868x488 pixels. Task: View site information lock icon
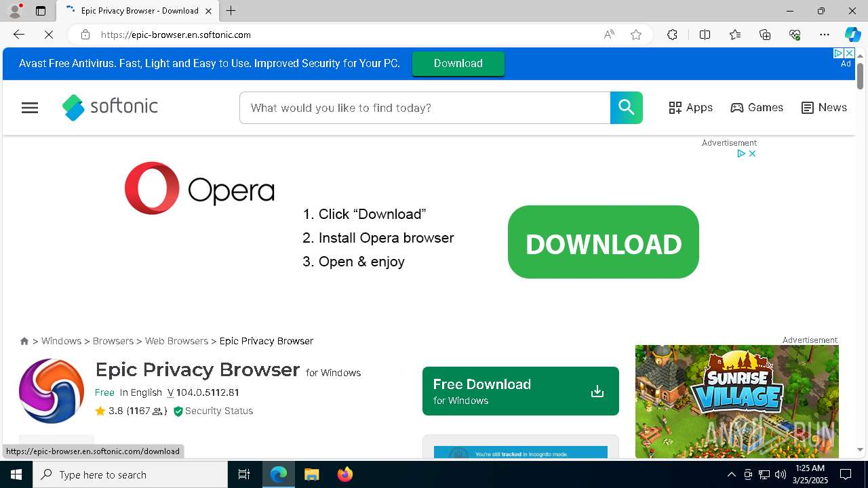pos(85,35)
